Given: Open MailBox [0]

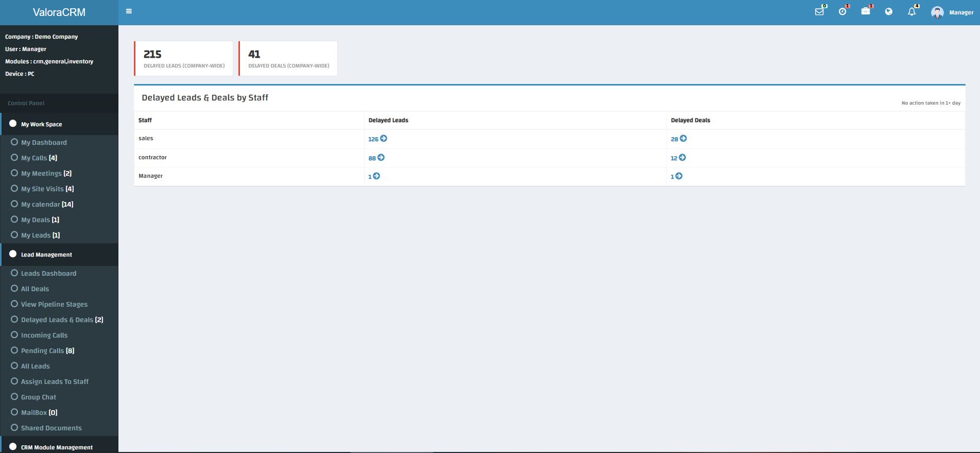Looking at the screenshot, I should click(39, 412).
